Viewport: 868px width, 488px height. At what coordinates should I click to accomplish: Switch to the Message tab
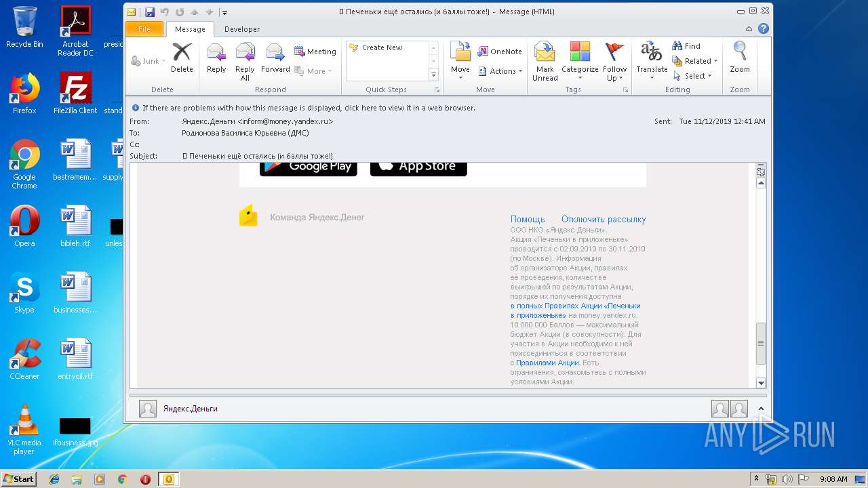tap(190, 29)
